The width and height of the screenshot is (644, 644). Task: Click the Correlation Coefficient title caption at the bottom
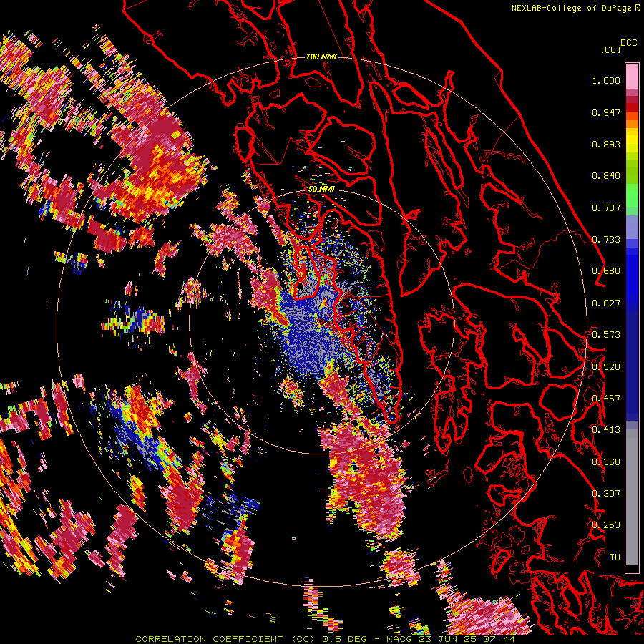(x=325, y=639)
